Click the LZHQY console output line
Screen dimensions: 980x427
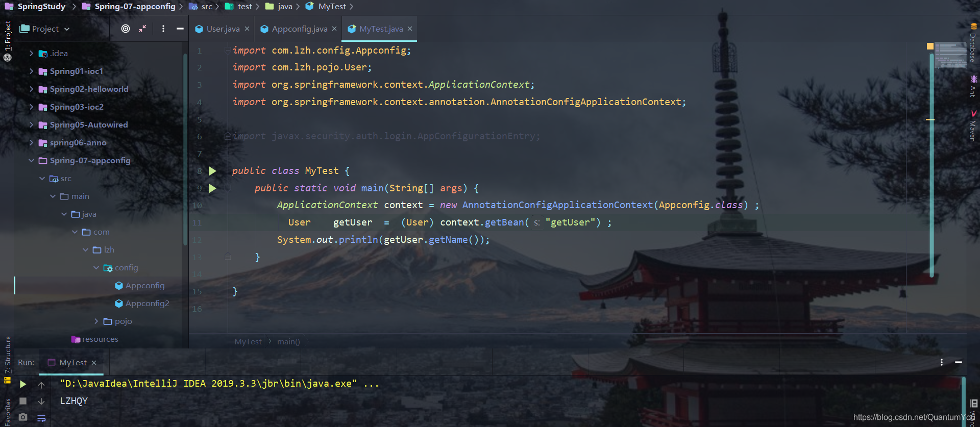[74, 401]
